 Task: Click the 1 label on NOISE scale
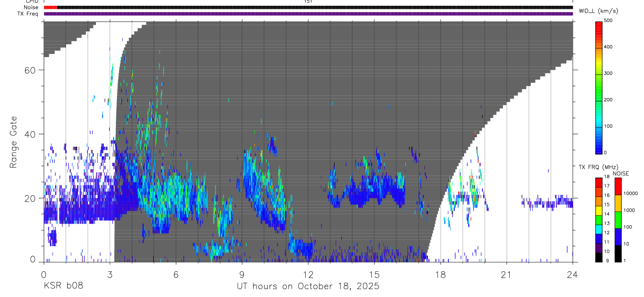624,261
